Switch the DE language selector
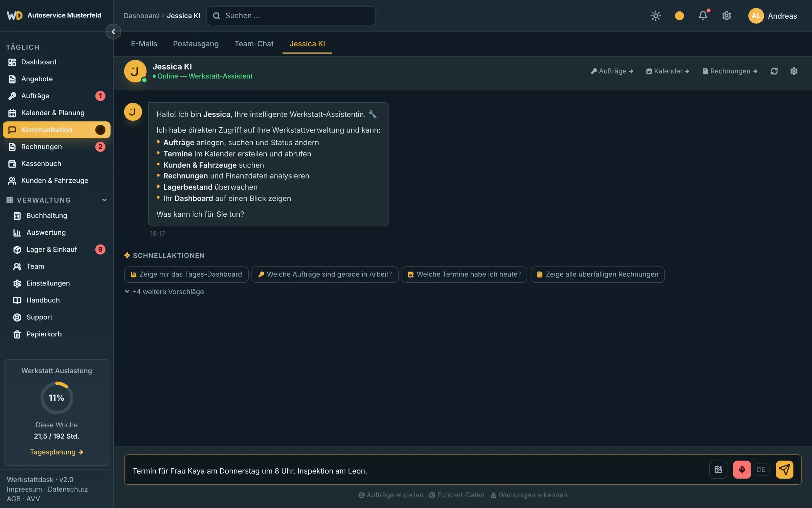The width and height of the screenshot is (812, 508). click(x=761, y=469)
